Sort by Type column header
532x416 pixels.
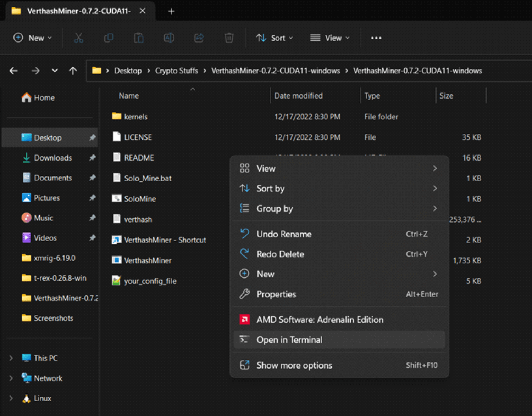pos(372,96)
